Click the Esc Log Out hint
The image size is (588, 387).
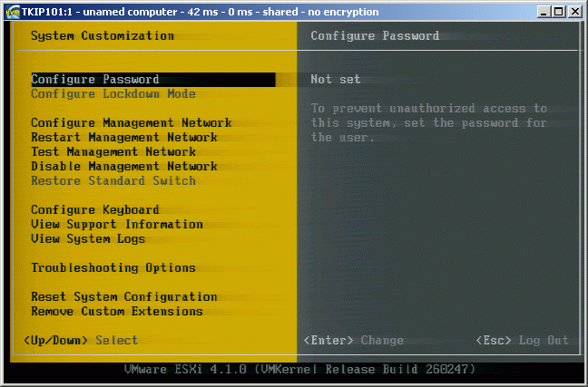tap(523, 341)
